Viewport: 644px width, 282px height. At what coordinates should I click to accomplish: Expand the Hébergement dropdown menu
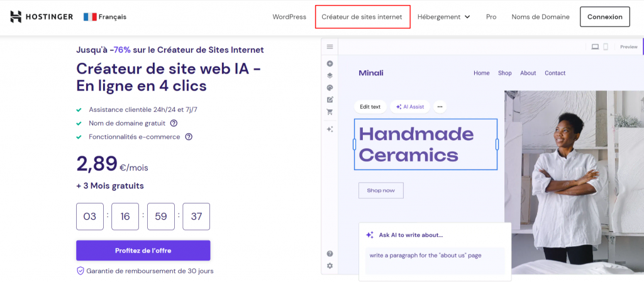click(443, 17)
